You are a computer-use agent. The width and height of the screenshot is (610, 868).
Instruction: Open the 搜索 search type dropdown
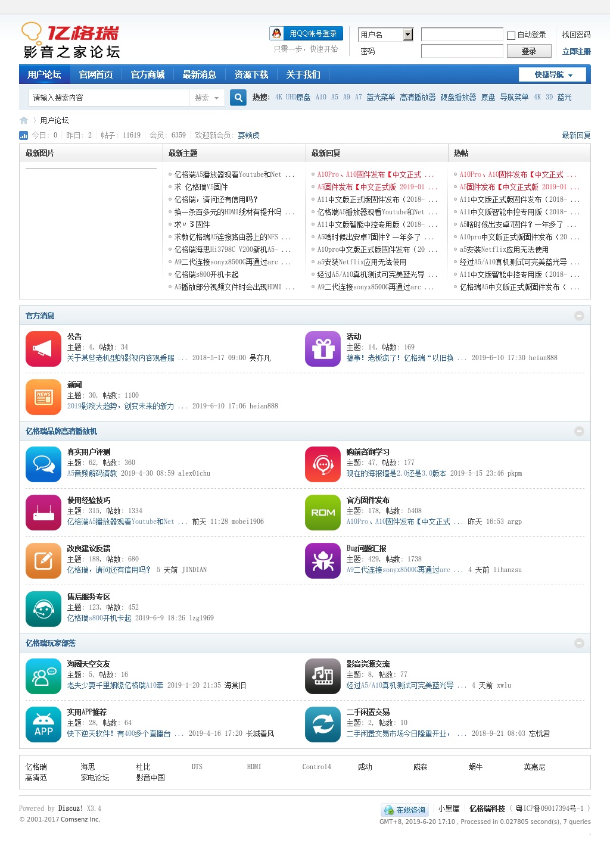tap(207, 98)
